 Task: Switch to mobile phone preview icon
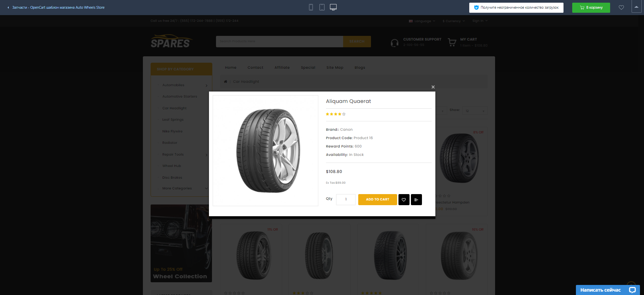point(311,7)
